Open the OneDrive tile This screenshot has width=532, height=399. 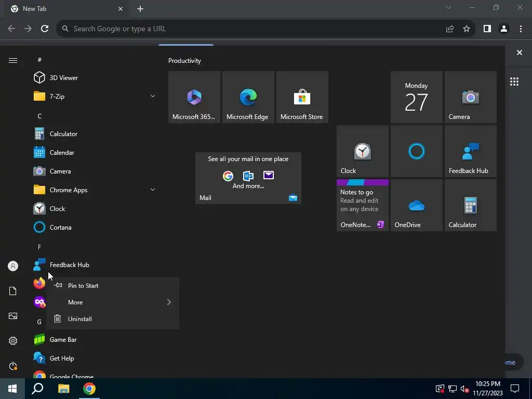416,205
